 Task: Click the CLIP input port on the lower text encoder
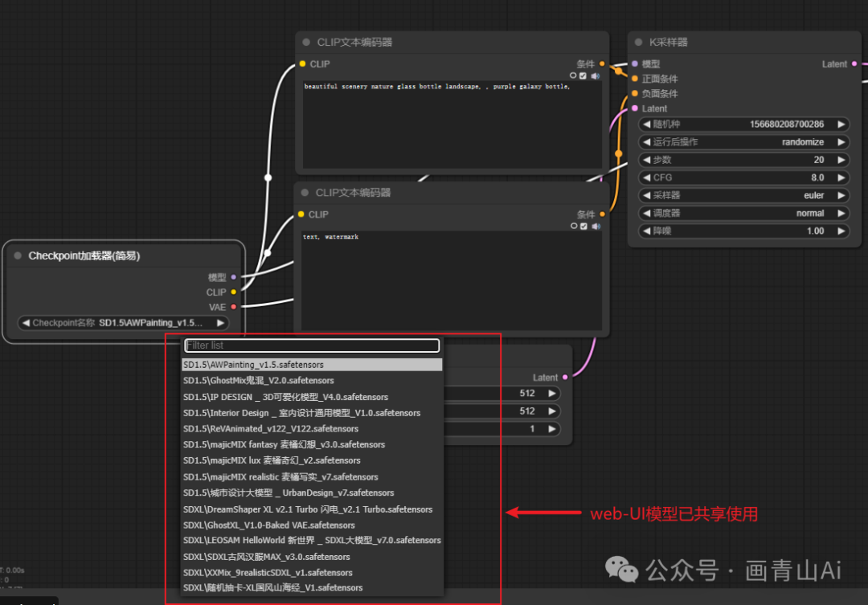(x=301, y=215)
